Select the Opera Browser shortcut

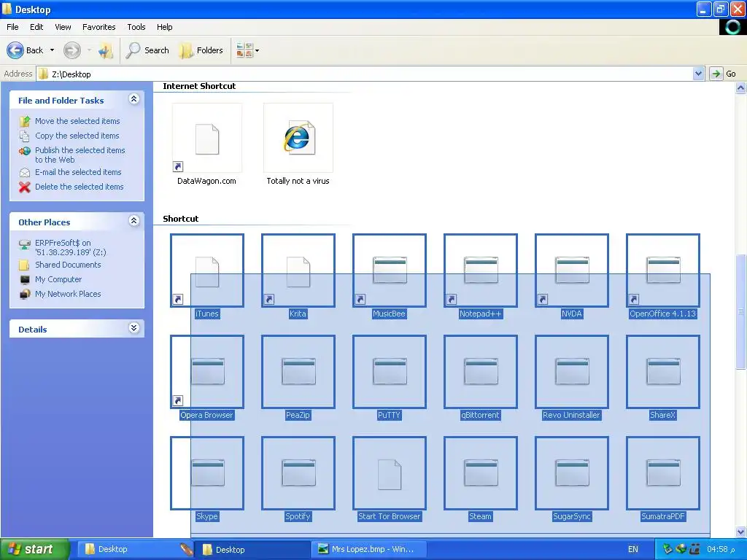coord(207,372)
